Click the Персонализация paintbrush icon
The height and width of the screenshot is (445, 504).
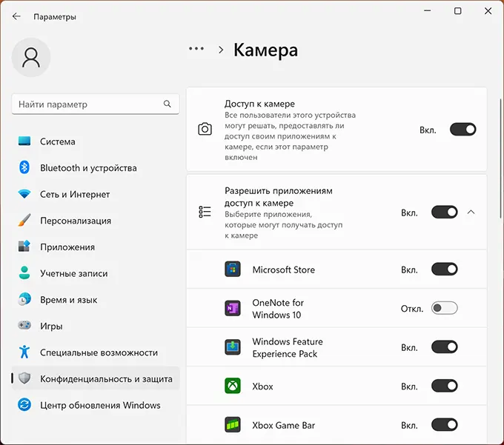(24, 220)
